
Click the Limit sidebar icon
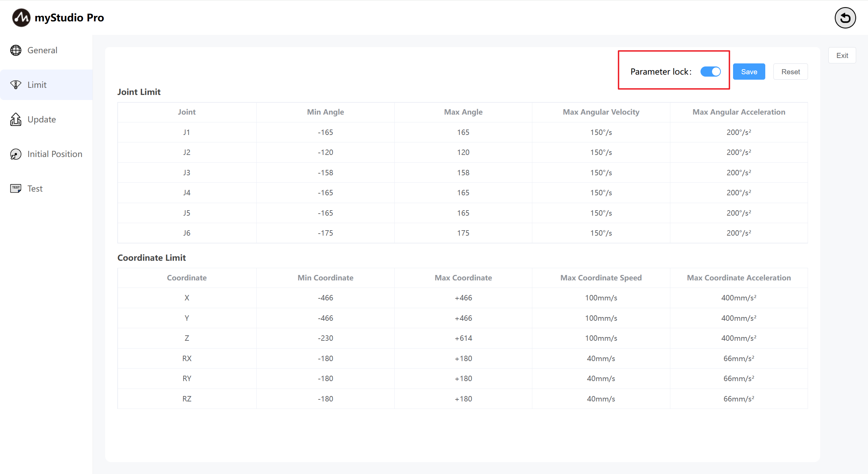click(x=16, y=85)
